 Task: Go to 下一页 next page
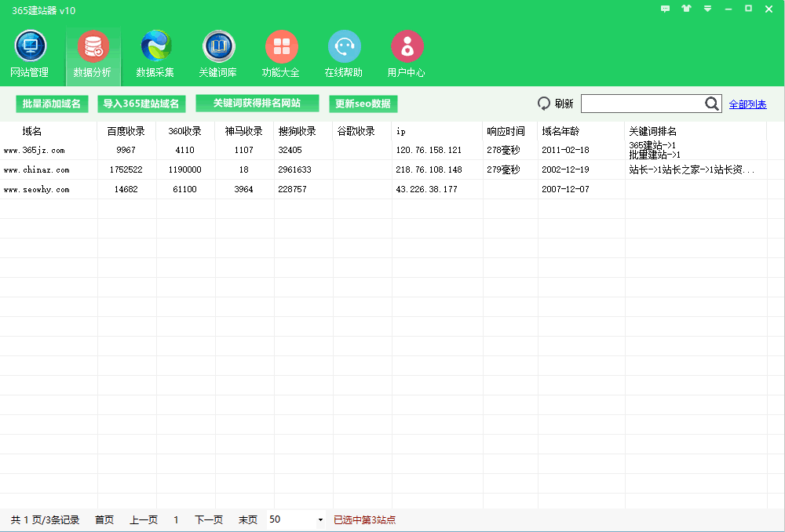point(209,520)
